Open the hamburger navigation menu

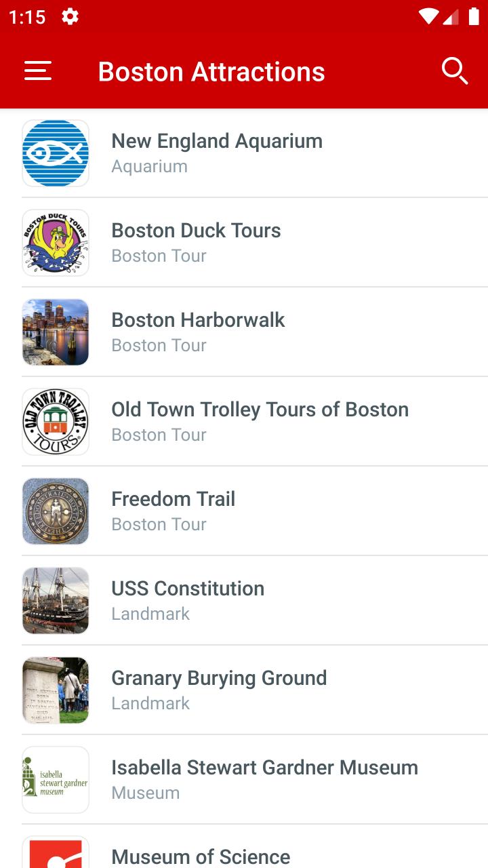pyautogui.click(x=38, y=71)
